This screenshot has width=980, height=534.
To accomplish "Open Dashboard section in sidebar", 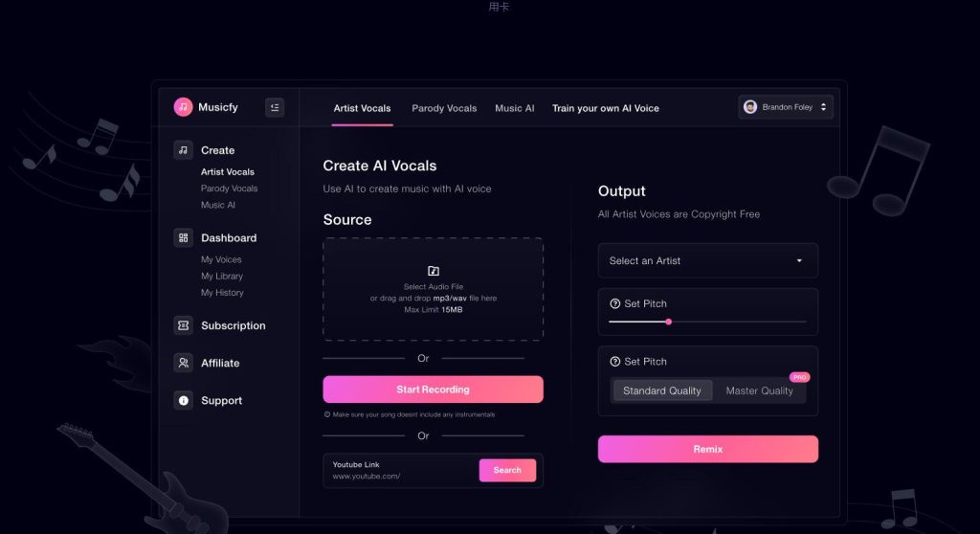I will [229, 237].
